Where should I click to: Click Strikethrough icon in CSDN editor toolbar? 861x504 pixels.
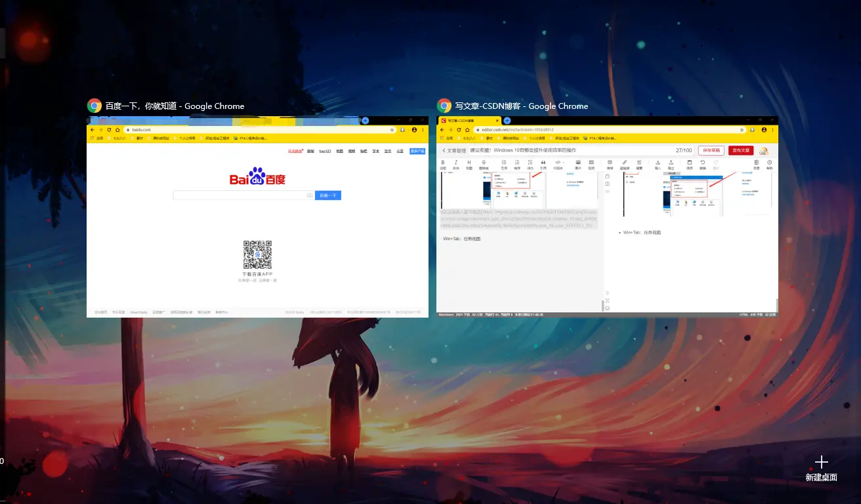tap(484, 162)
